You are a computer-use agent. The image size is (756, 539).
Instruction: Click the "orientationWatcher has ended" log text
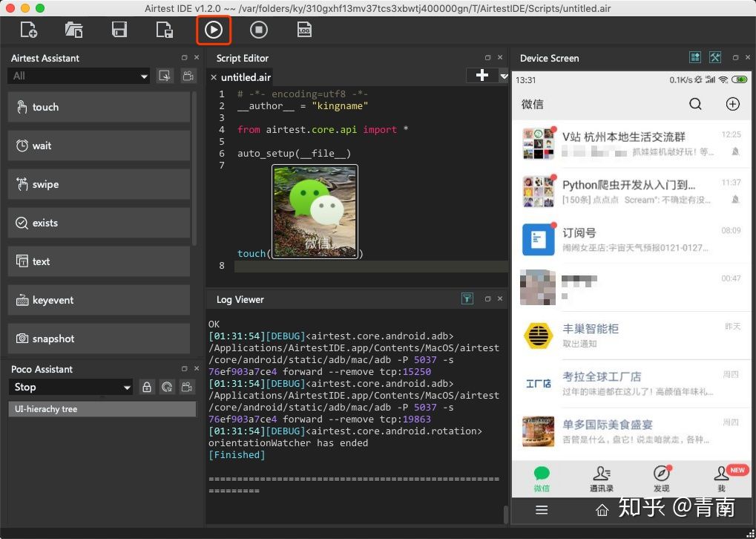[289, 443]
